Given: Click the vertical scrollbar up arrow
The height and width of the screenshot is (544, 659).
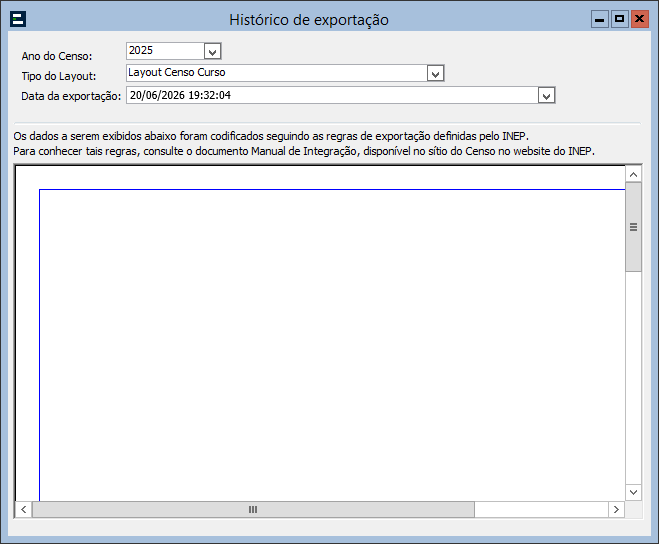Looking at the screenshot, I should [633, 174].
